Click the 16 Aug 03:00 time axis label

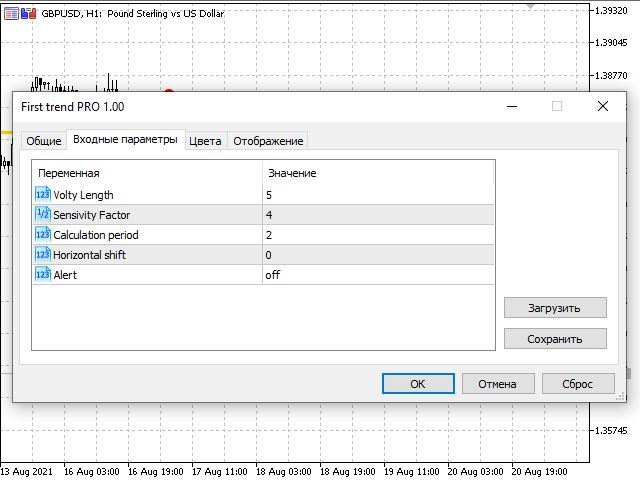coord(91,472)
